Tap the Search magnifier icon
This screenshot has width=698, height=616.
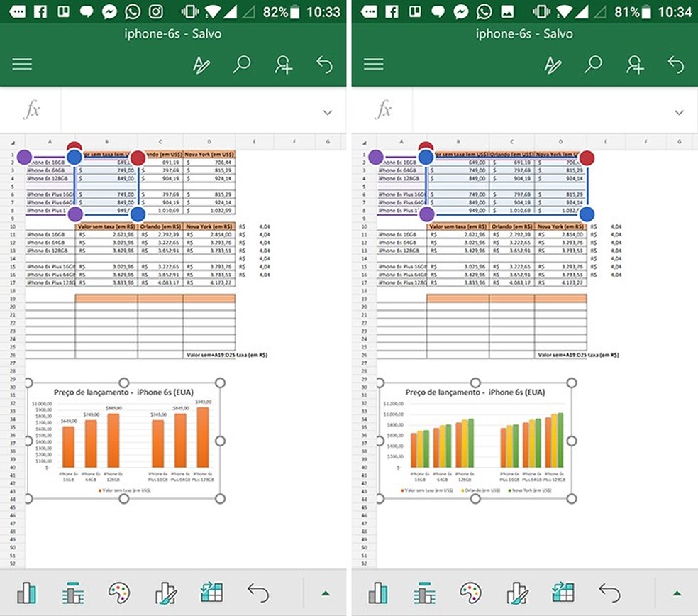click(243, 64)
